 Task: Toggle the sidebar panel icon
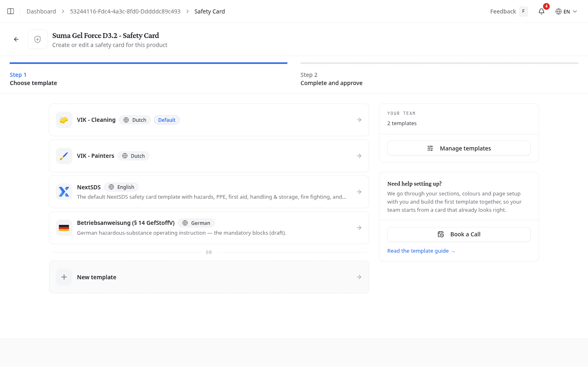[x=11, y=11]
